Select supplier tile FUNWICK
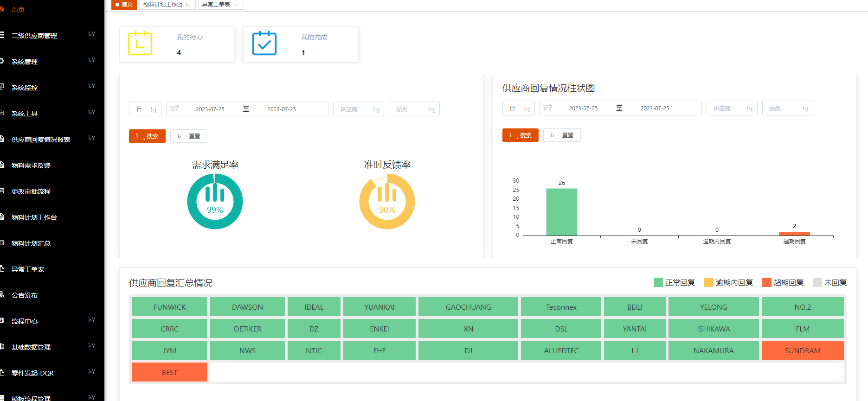The image size is (868, 401). tap(169, 307)
